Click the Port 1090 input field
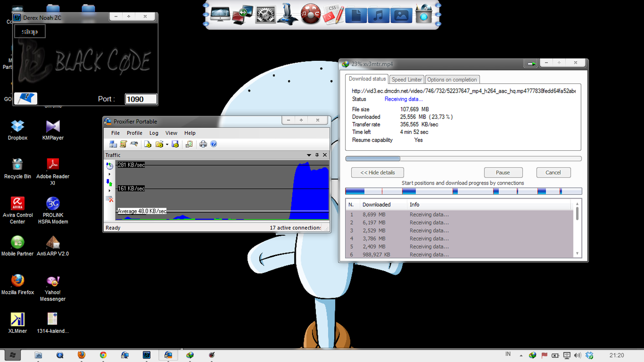The width and height of the screenshot is (644, 362). [x=141, y=99]
